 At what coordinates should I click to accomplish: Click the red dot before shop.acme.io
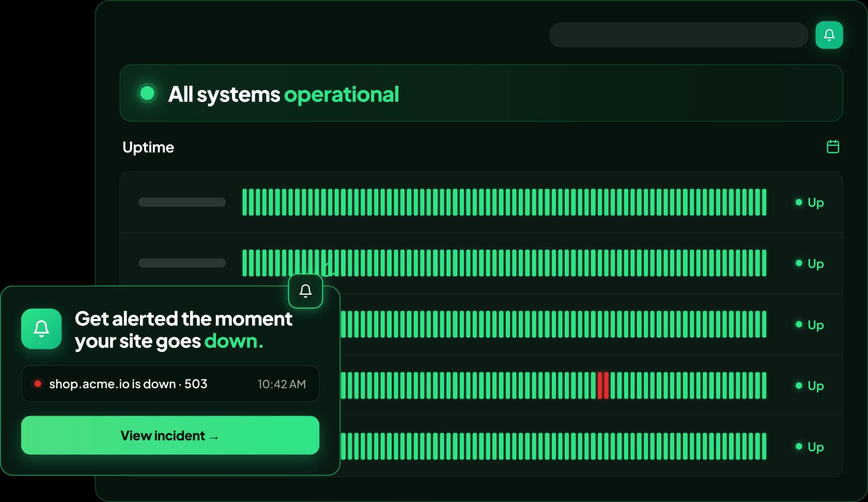pos(38,384)
